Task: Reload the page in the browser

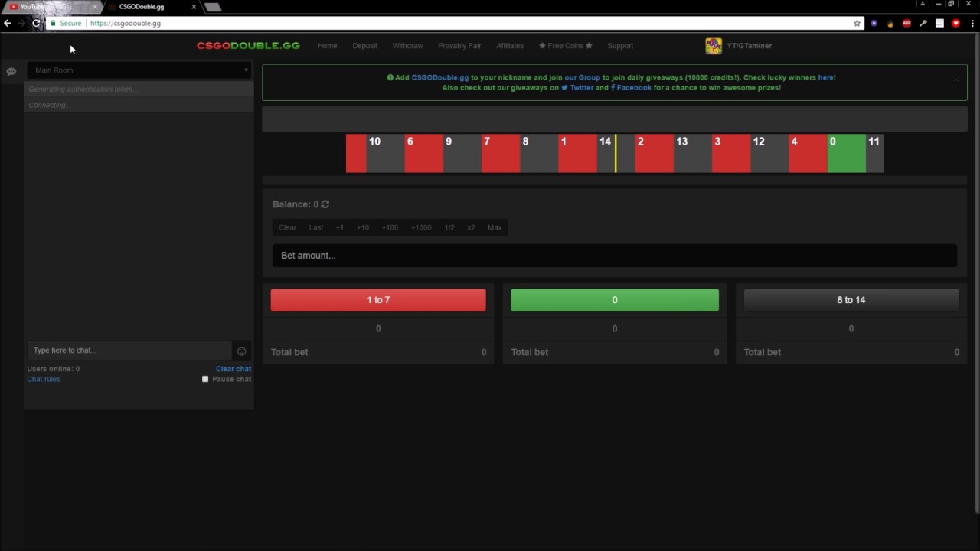Action: click(36, 24)
